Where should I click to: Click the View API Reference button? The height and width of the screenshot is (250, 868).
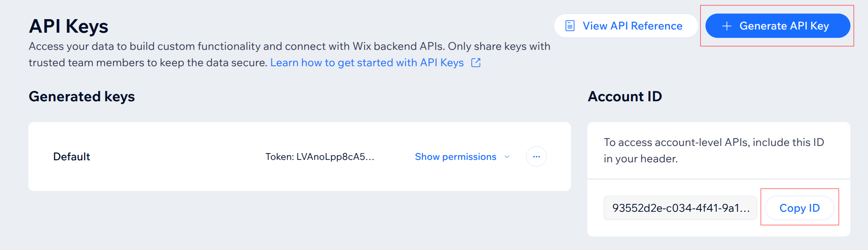pyautogui.click(x=625, y=26)
